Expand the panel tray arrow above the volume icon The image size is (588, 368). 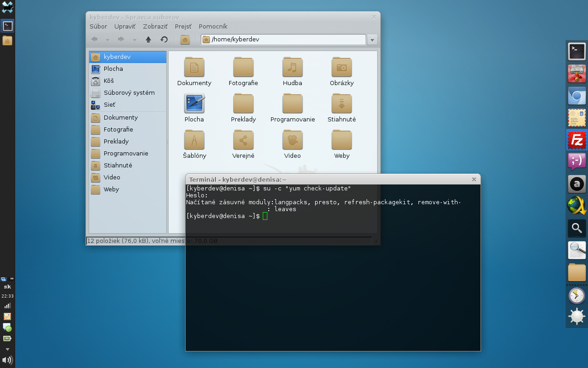click(x=7, y=349)
